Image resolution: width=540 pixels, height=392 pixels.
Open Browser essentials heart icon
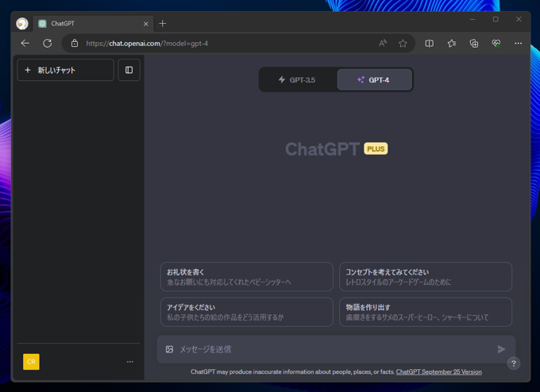point(496,44)
